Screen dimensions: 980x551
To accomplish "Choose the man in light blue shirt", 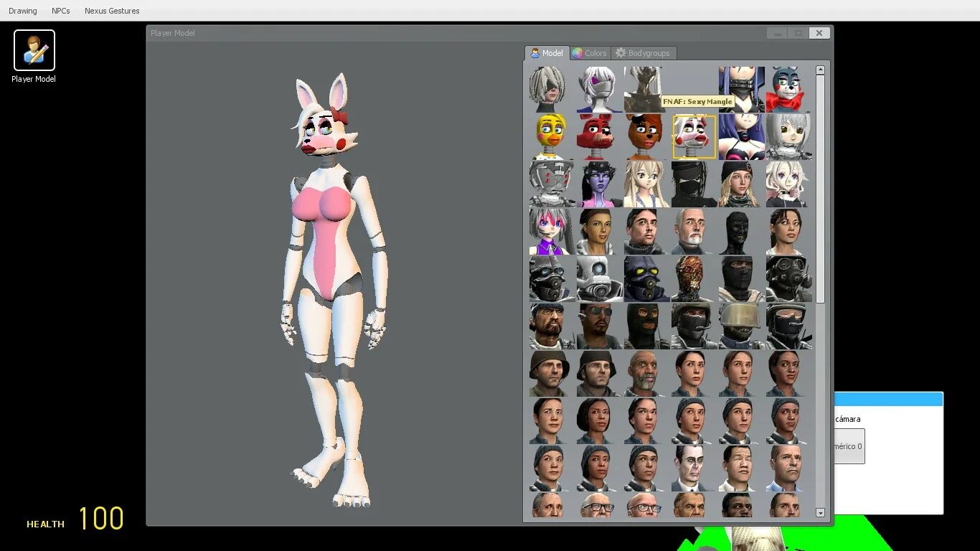I will click(x=788, y=468).
